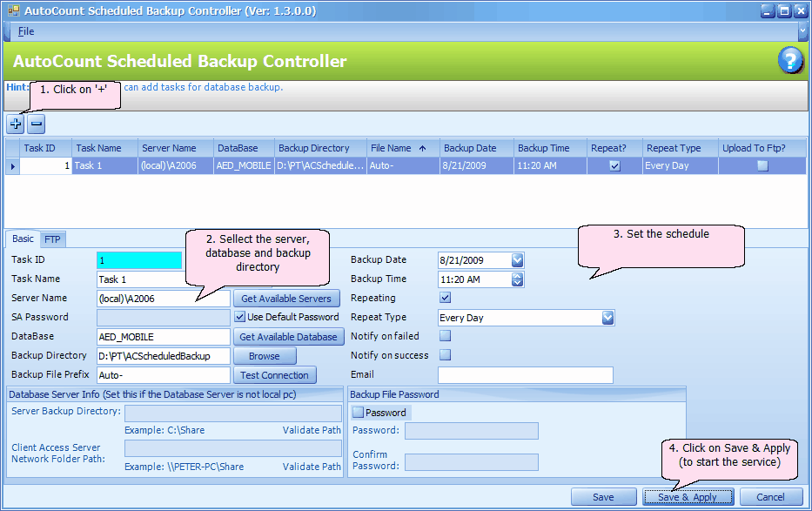Click Get Available Servers button

click(286, 299)
